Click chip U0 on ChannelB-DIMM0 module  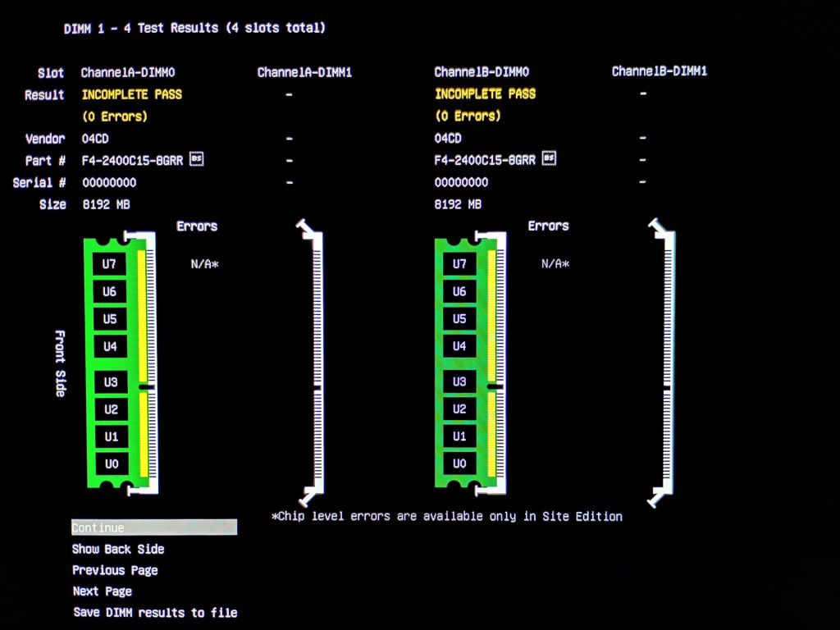pos(459,463)
